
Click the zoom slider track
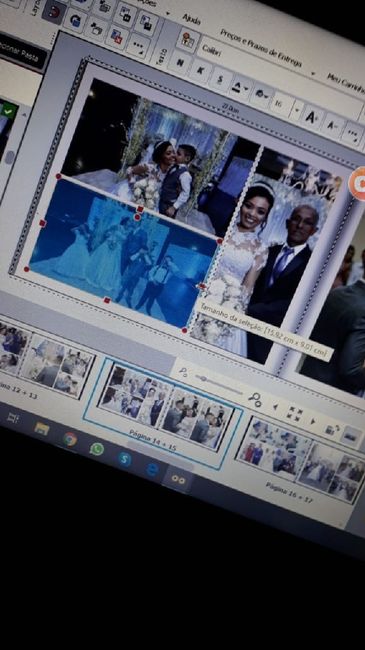(x=220, y=385)
